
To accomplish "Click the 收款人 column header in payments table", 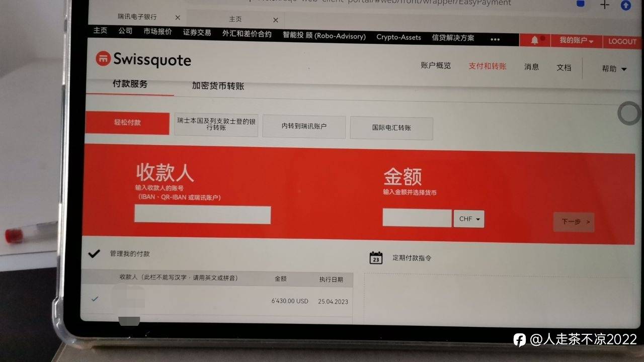I will 179,278.
